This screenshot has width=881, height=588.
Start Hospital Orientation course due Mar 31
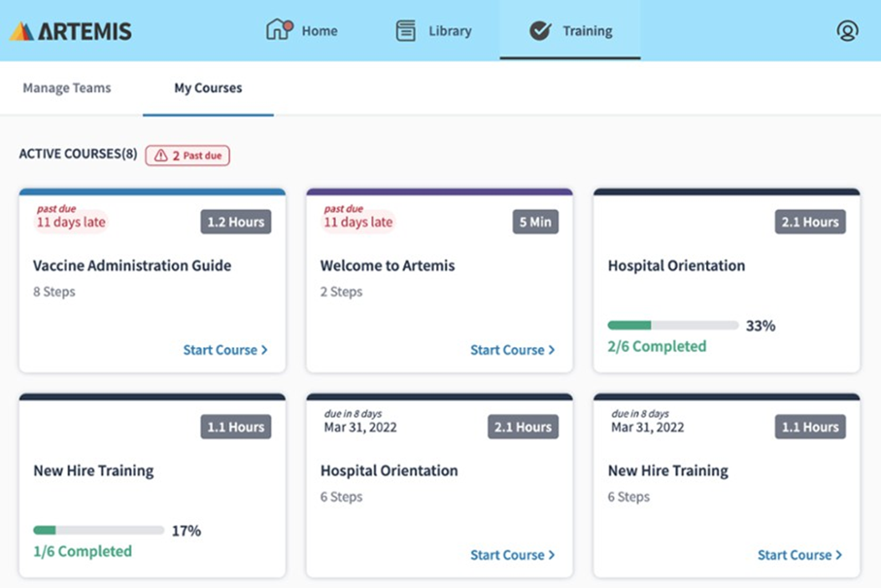click(x=512, y=555)
